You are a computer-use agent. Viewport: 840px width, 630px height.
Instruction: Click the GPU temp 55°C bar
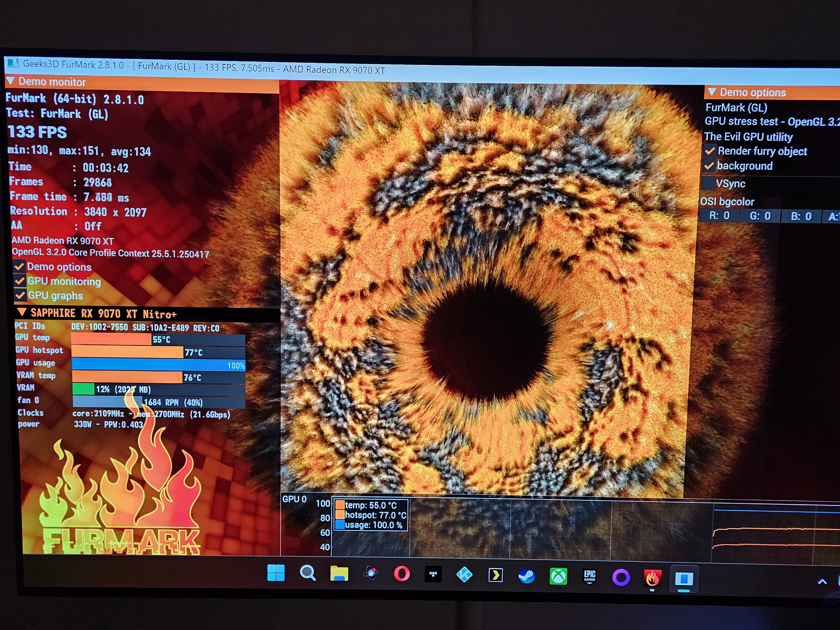tap(158, 339)
